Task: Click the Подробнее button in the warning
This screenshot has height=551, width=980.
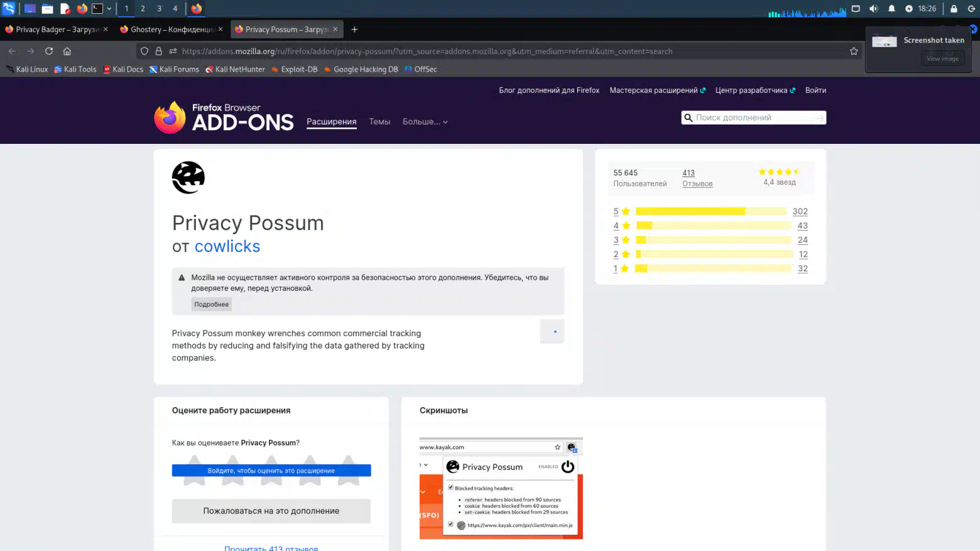Action: tap(212, 304)
